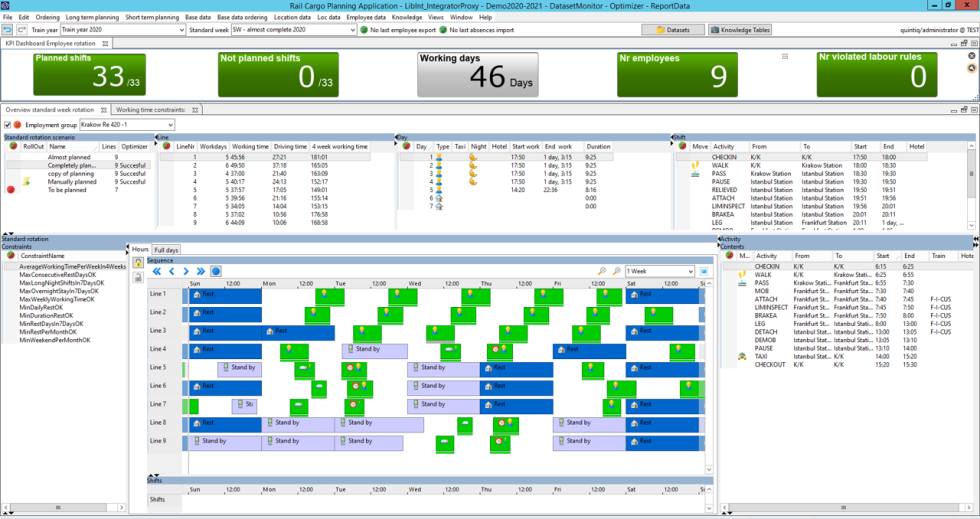
Task: Click the status icon in the Shift table header
Action: (x=682, y=146)
